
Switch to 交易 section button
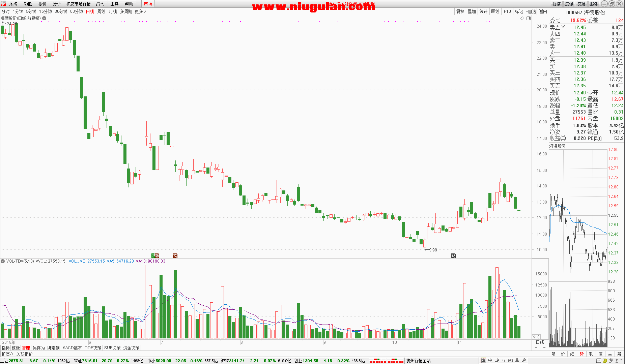click(x=581, y=4)
